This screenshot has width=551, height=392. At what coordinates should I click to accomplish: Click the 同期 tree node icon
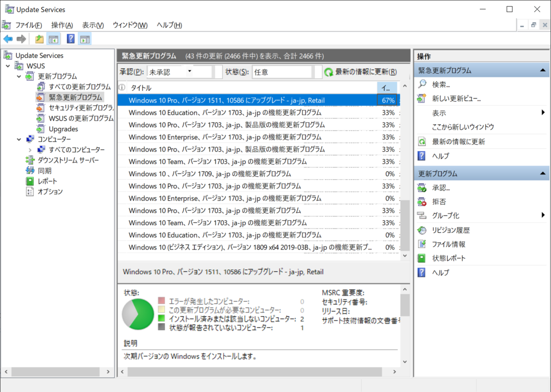[30, 171]
